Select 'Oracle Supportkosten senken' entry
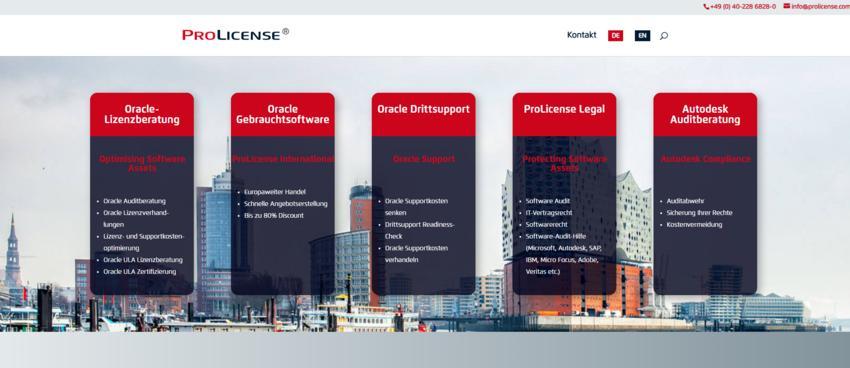850x368 pixels. tap(416, 207)
